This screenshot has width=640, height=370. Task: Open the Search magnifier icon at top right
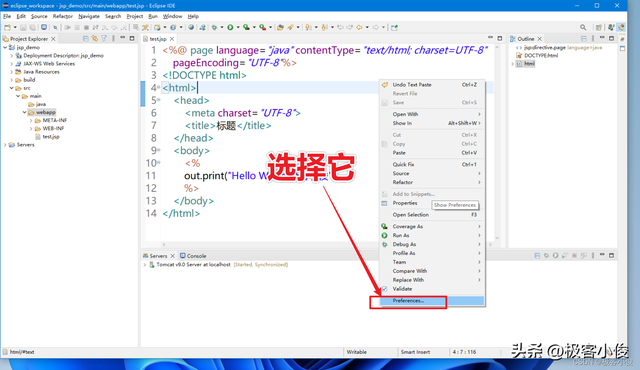tap(583, 27)
